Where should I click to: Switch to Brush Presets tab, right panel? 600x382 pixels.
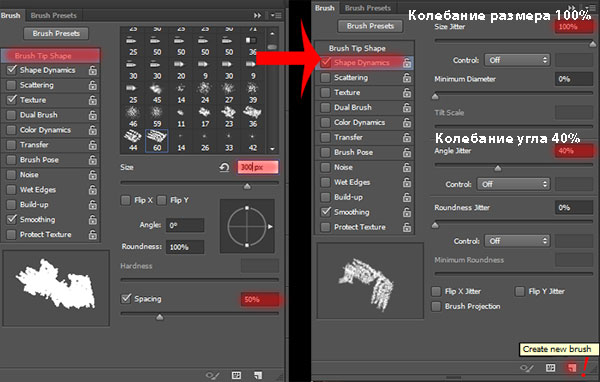coord(368,8)
